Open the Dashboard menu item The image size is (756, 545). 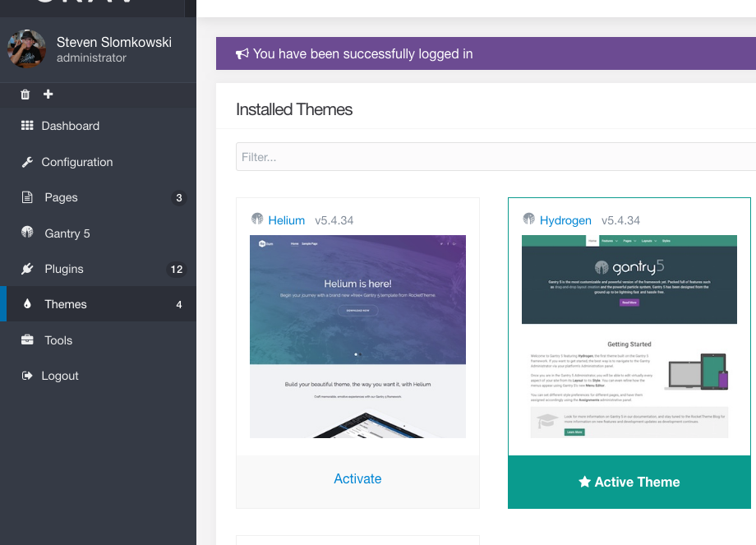99,126
